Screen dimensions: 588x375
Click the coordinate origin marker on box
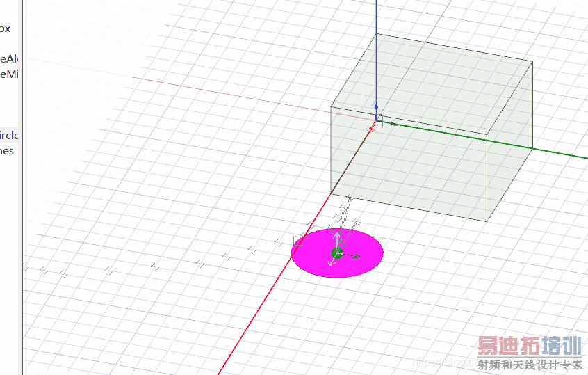[x=377, y=121]
